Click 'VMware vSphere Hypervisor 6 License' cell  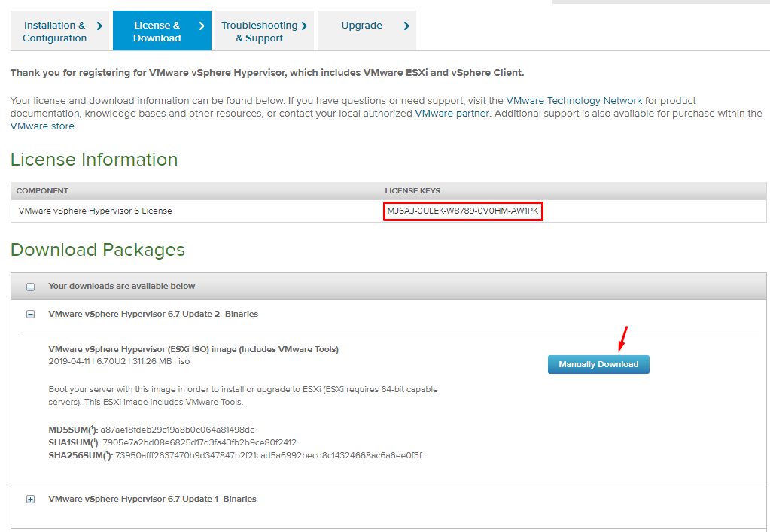point(96,211)
